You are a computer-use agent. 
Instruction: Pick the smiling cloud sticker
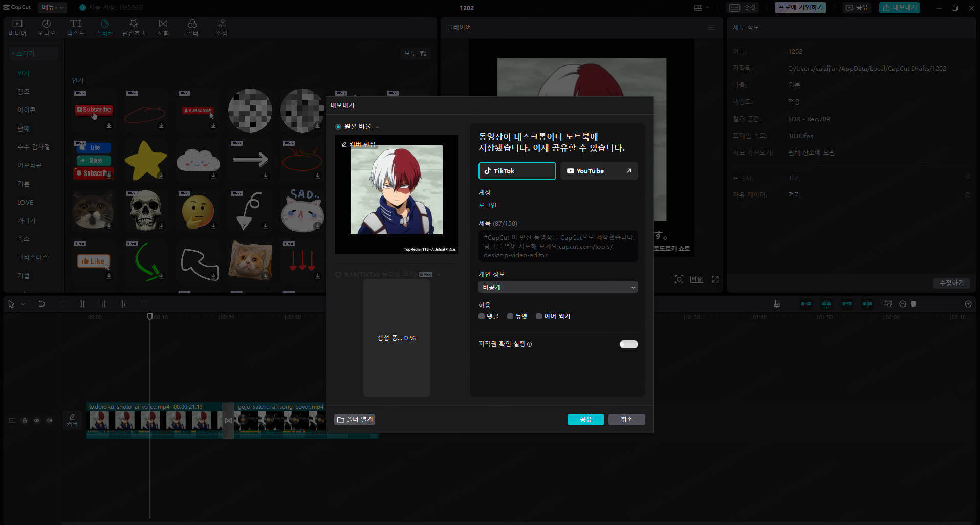click(198, 160)
